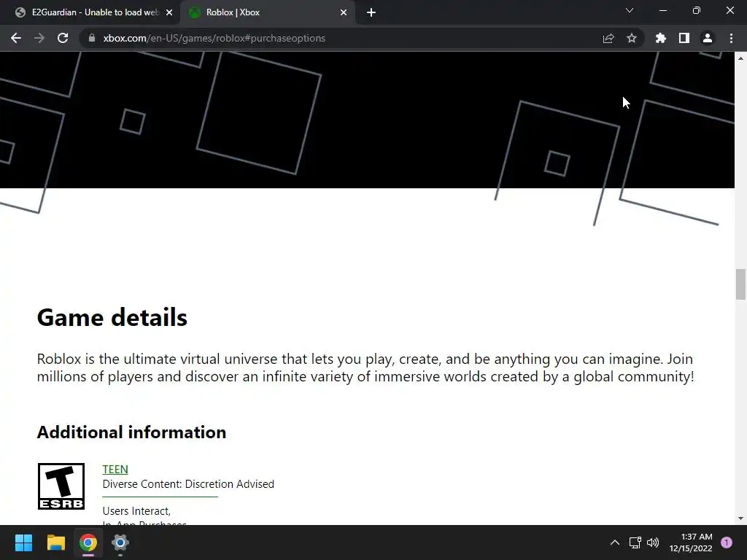The image size is (747, 560).
Task: Minimize the Chrome window
Action: coord(662,10)
